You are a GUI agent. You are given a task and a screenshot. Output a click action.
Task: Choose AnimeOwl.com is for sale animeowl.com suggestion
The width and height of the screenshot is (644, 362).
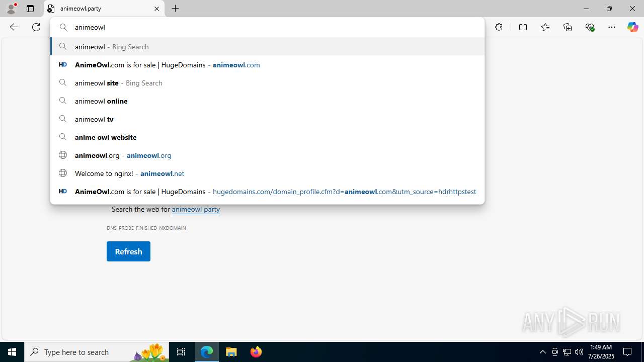(x=267, y=65)
